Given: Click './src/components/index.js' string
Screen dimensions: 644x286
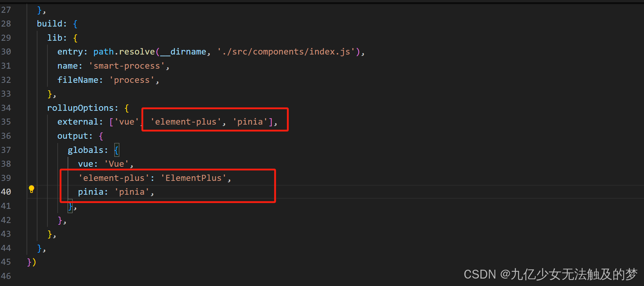Looking at the screenshot, I should [286, 52].
